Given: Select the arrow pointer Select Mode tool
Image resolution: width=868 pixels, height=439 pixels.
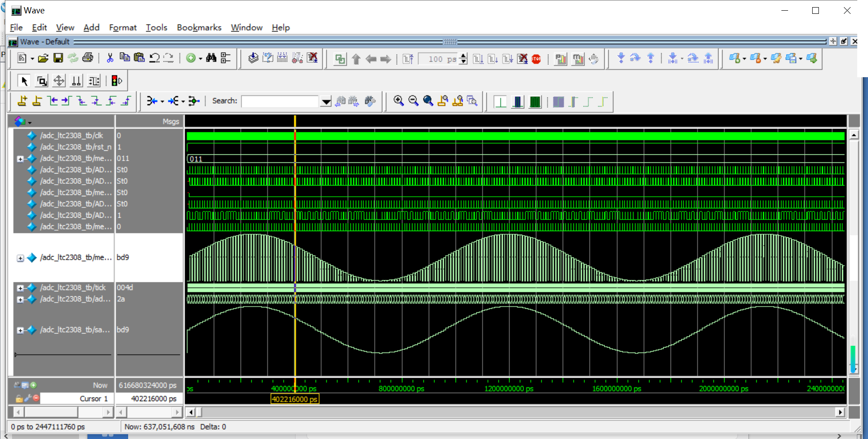Looking at the screenshot, I should tap(25, 81).
